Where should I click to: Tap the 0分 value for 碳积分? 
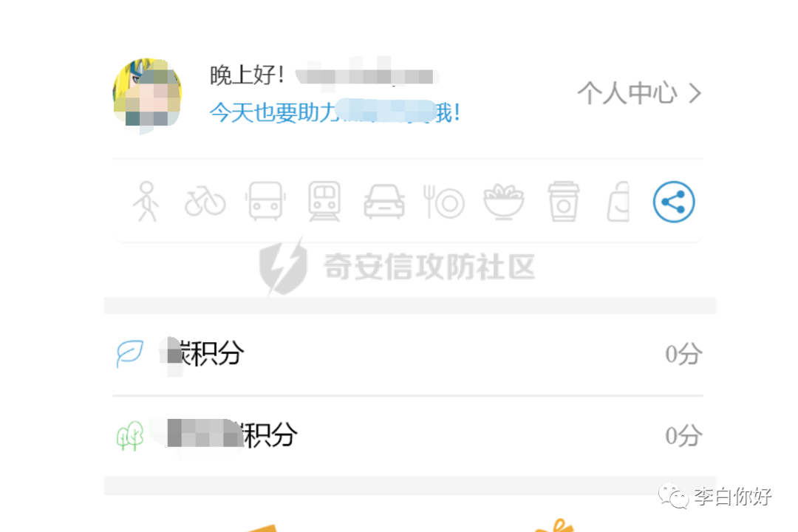[x=683, y=355]
